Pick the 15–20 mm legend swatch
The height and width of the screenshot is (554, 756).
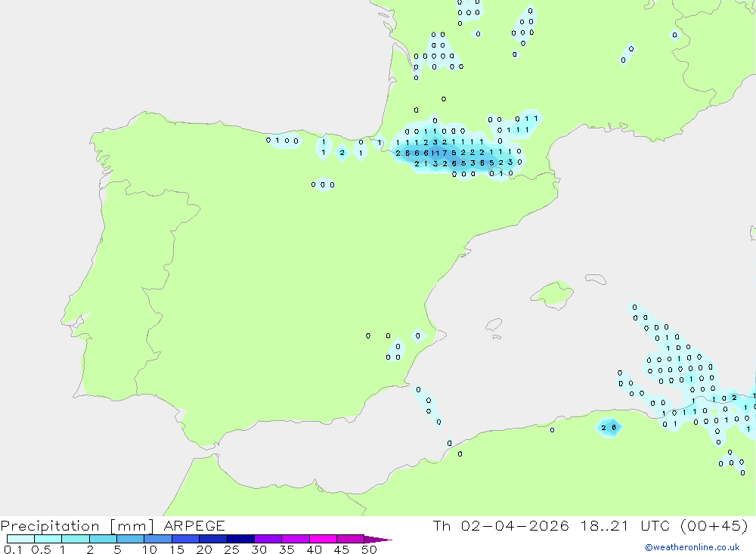coord(185,539)
